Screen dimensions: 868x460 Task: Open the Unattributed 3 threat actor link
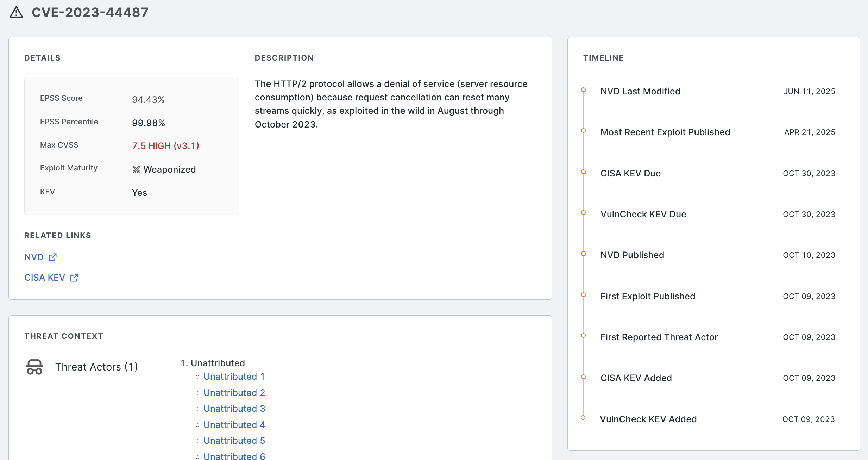(234, 409)
